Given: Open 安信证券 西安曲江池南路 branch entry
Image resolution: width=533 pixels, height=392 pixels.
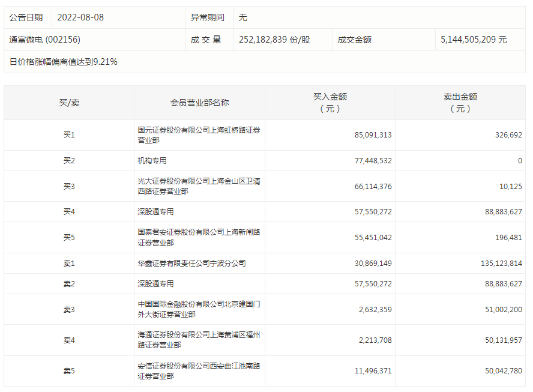Looking at the screenshot, I should 198,371.
